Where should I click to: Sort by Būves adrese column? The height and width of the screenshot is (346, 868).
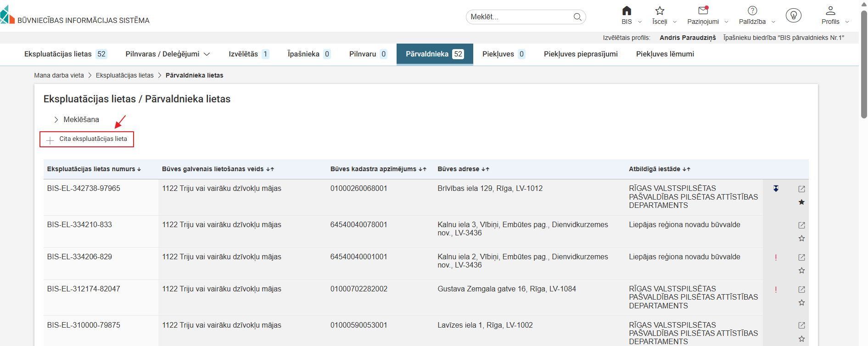(x=463, y=169)
